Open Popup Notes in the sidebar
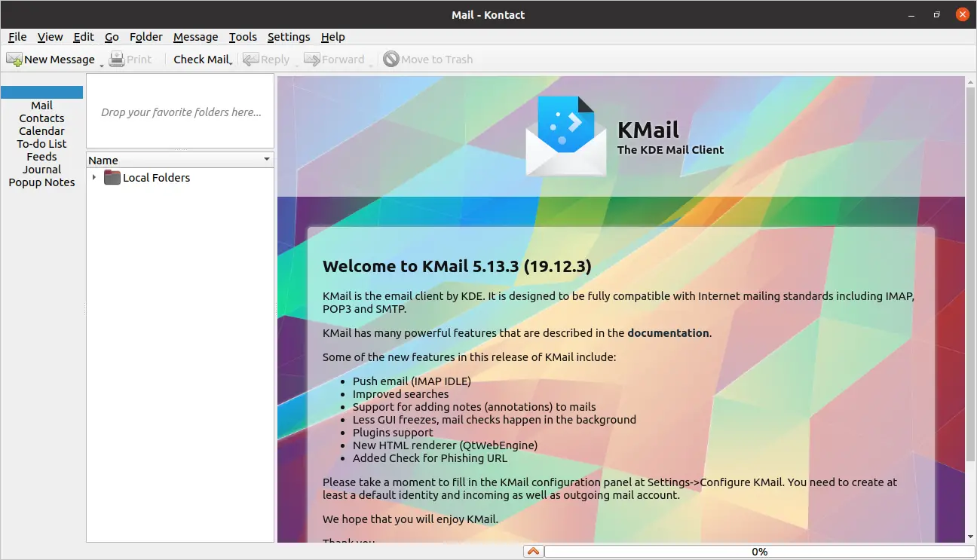Viewport: 977px width, 560px height. pos(41,182)
